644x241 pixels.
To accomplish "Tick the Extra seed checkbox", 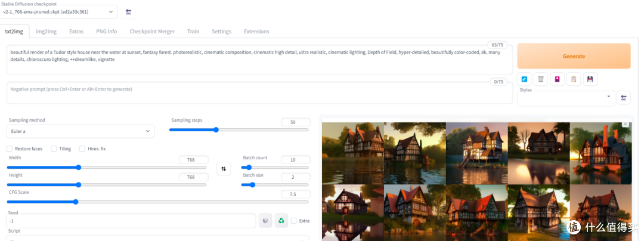I will pos(293,221).
